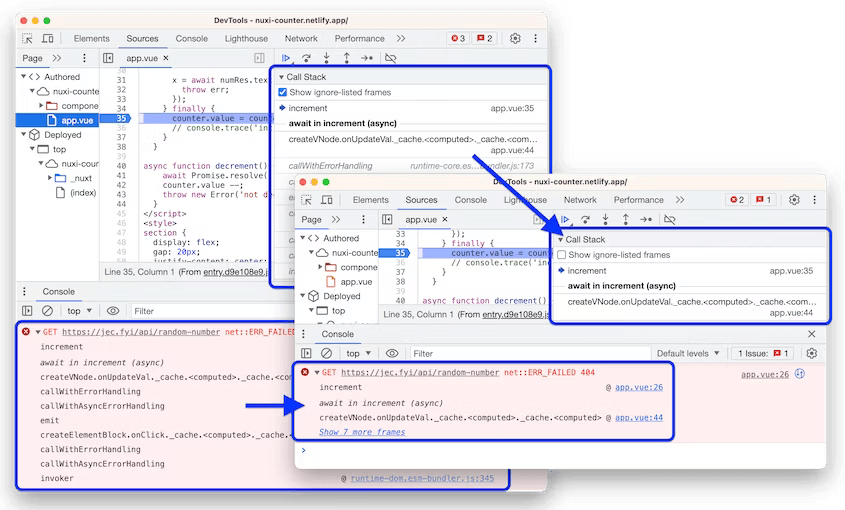Resume script execution in front window debugger

(x=565, y=219)
